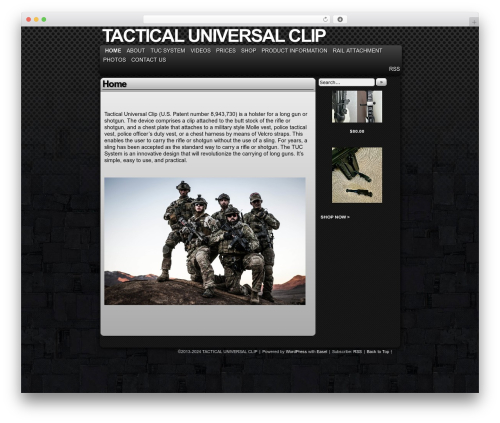Select PRICES in navigation
Image resolution: width=500 pixels, height=423 pixels.
click(x=226, y=51)
